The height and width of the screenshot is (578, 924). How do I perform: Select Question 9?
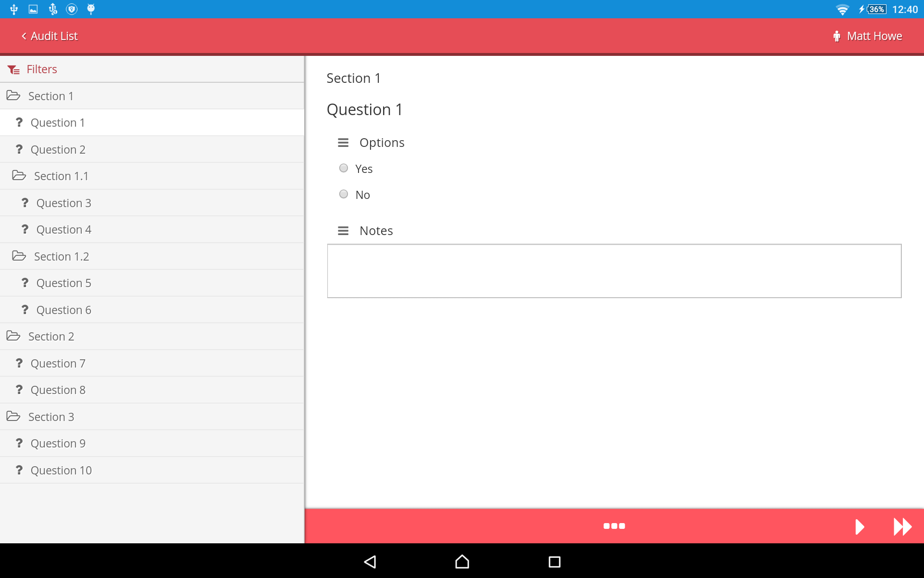click(152, 444)
